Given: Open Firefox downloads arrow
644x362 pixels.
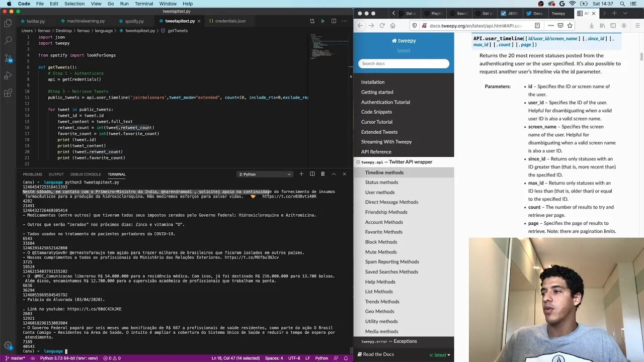Looking at the screenshot, I should point(592,26).
